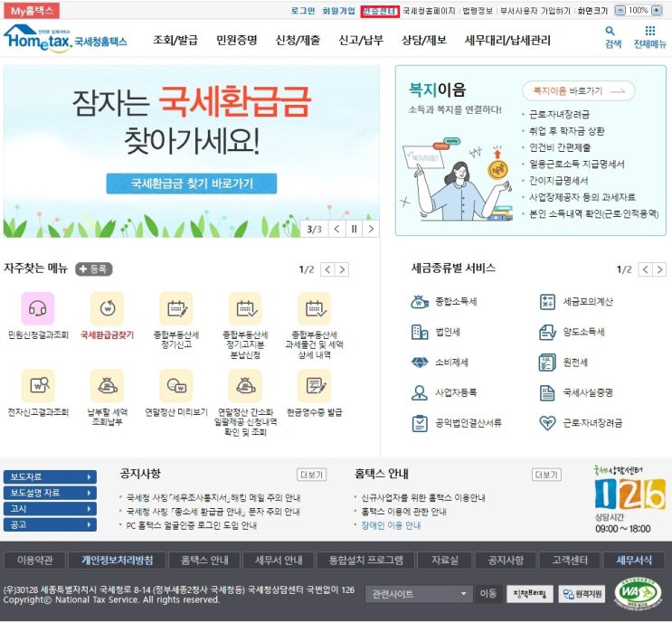Click the 사업자등록 person icon
The height and width of the screenshot is (622, 672).
[x=420, y=393]
